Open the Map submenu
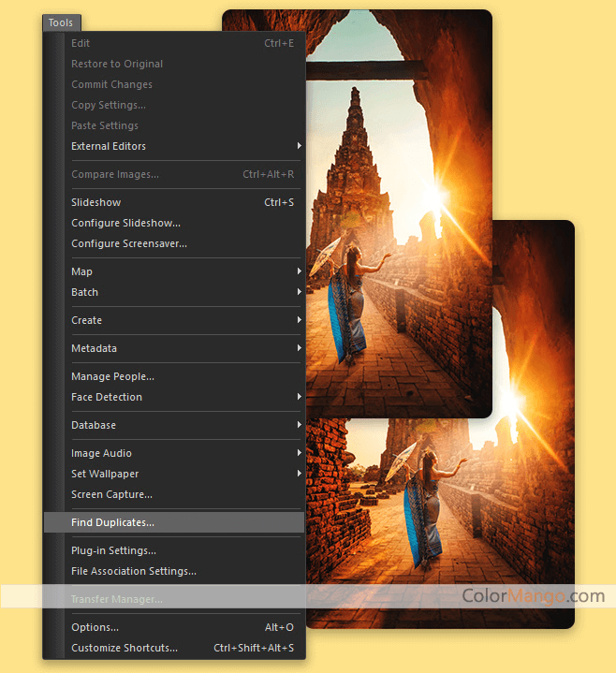The image size is (616, 673). tap(82, 271)
